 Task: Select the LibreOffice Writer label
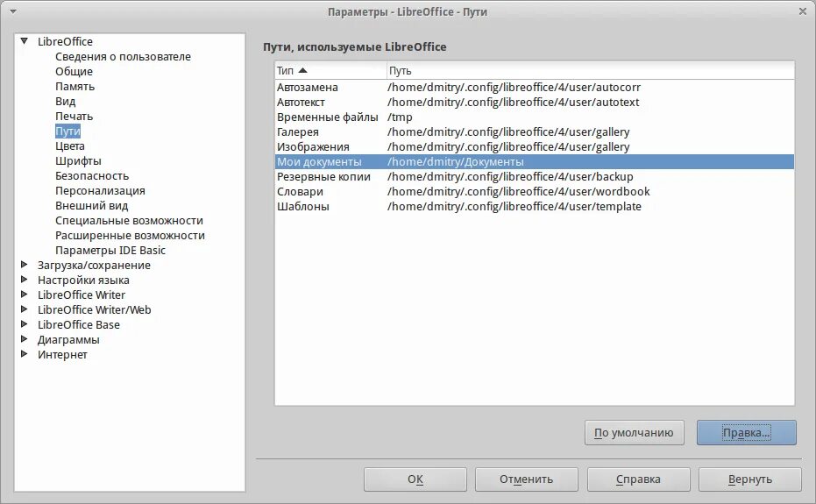coord(82,295)
